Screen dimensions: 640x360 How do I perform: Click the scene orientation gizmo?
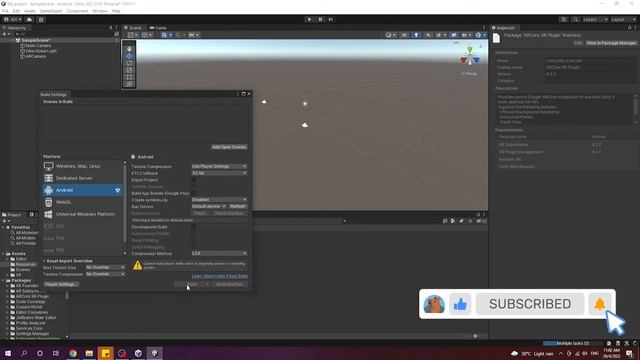(x=470, y=57)
